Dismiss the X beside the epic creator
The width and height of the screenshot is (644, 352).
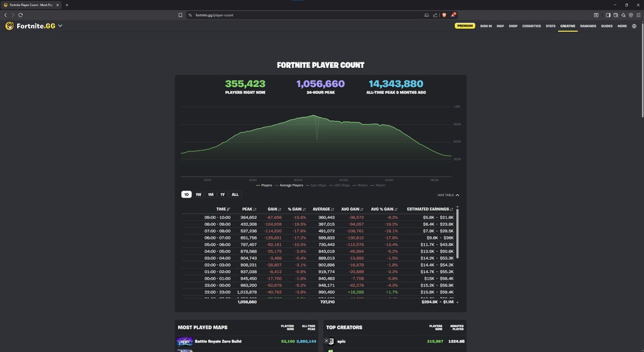coord(326,341)
